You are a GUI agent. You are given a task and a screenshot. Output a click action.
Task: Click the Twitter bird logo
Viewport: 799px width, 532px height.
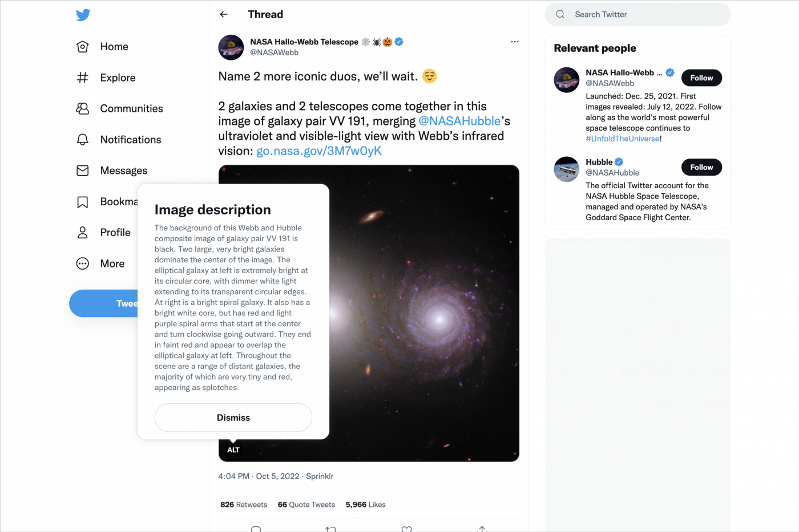tap(83, 15)
